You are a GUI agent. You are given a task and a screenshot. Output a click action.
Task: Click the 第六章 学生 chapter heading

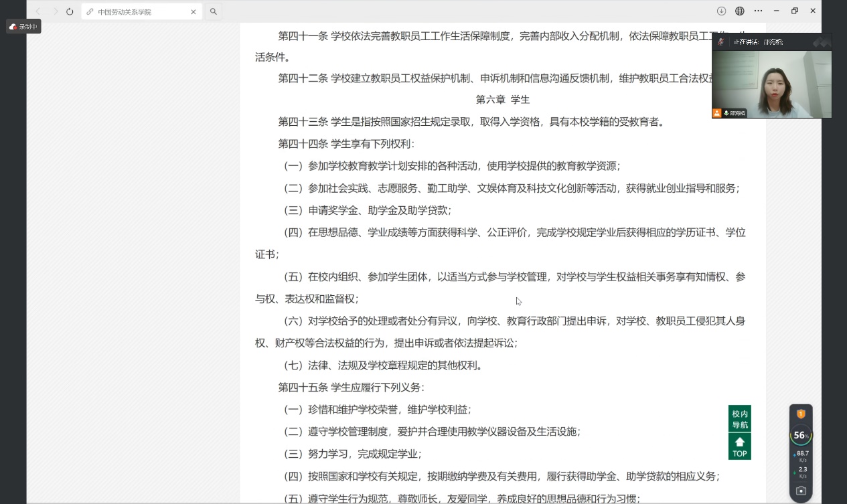pos(503,100)
